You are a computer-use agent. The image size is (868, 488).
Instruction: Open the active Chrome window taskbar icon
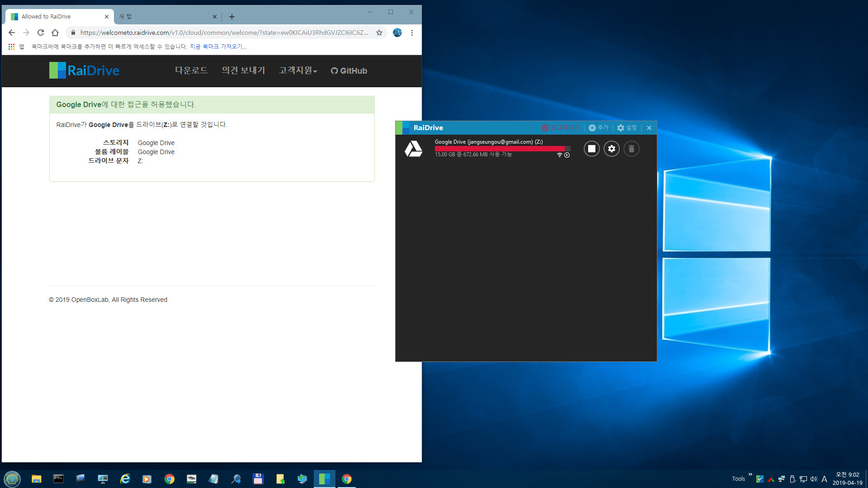(347, 479)
